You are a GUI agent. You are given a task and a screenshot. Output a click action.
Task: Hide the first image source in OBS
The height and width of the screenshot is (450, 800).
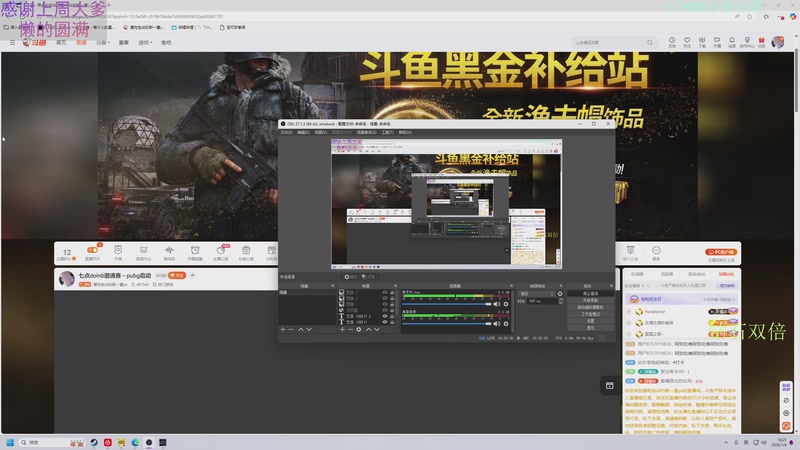(385, 292)
